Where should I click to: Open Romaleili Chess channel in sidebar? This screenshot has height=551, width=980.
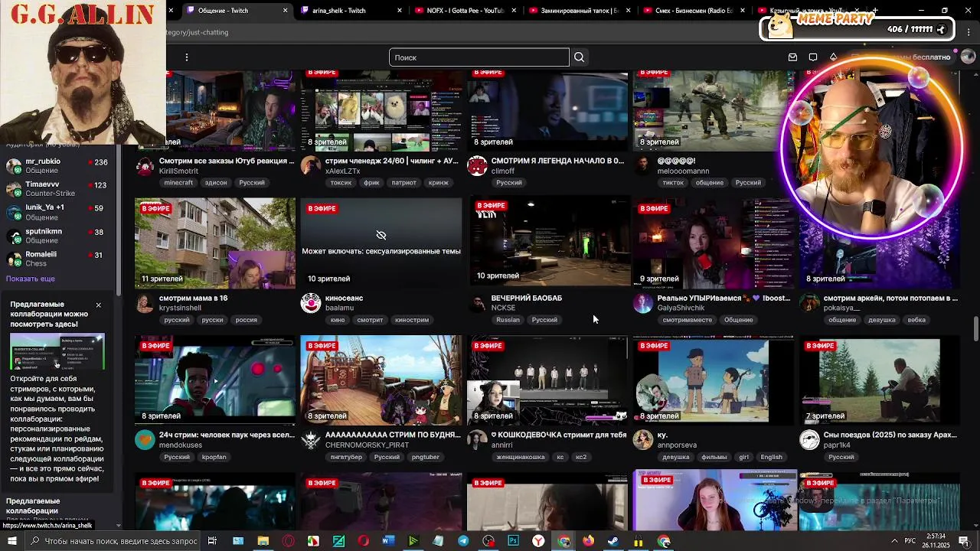57,259
